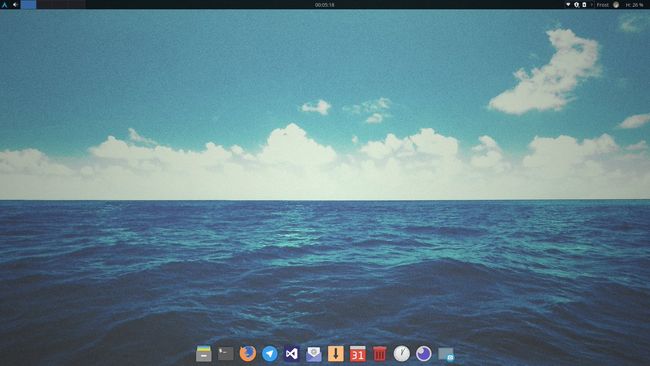This screenshot has height=366, width=650.
Task: Open the calendar icon showing 31
Action: click(358, 354)
